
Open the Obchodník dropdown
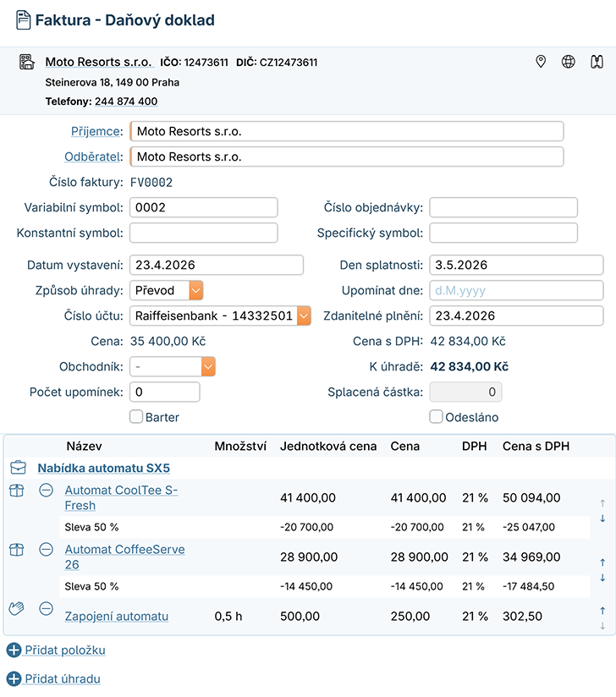[208, 366]
